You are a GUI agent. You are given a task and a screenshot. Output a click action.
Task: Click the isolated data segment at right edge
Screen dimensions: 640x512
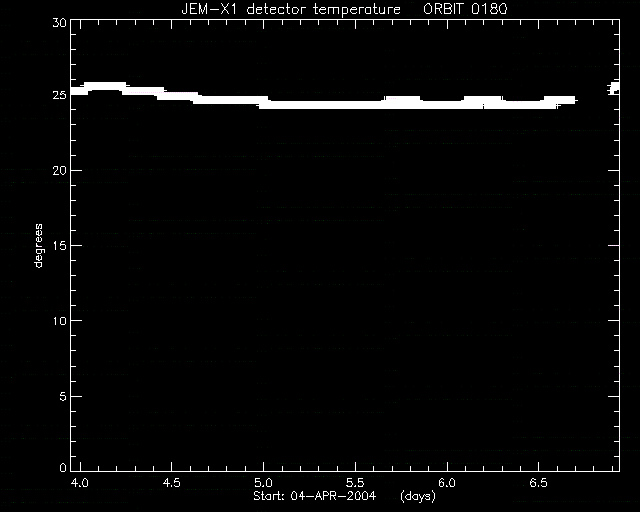[x=613, y=88]
